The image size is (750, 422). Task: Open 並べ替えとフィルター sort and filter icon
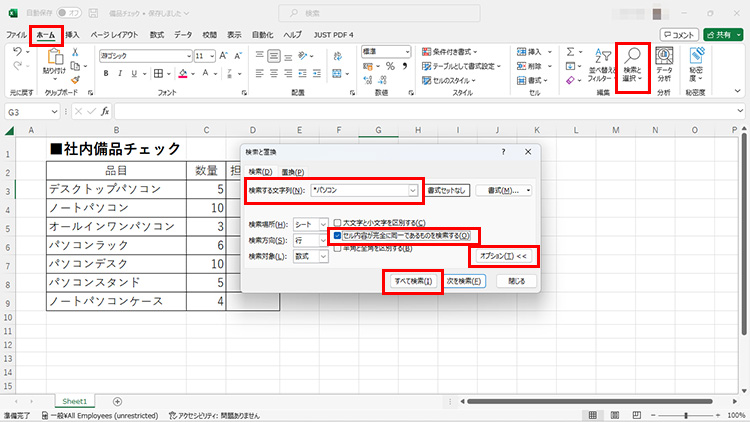[599, 66]
